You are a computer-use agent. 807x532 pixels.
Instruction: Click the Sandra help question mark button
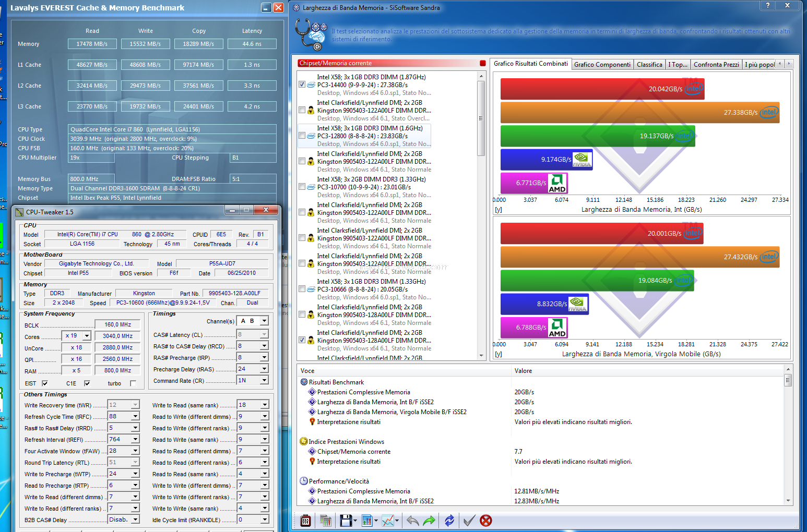(767, 5)
